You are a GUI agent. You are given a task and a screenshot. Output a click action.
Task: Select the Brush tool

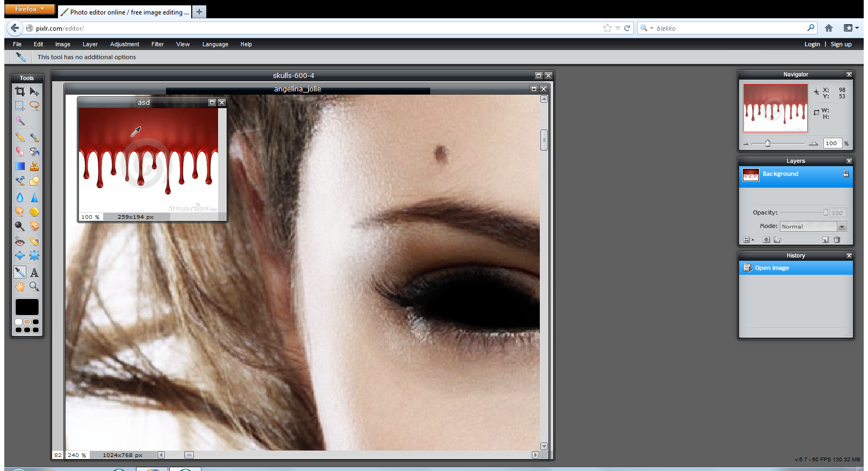34,138
